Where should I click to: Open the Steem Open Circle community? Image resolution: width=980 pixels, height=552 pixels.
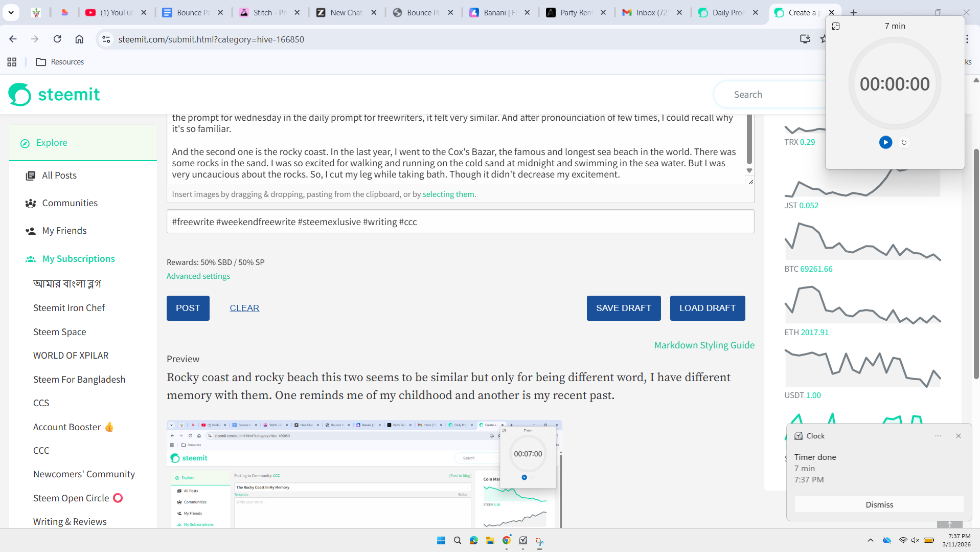pos(78,498)
